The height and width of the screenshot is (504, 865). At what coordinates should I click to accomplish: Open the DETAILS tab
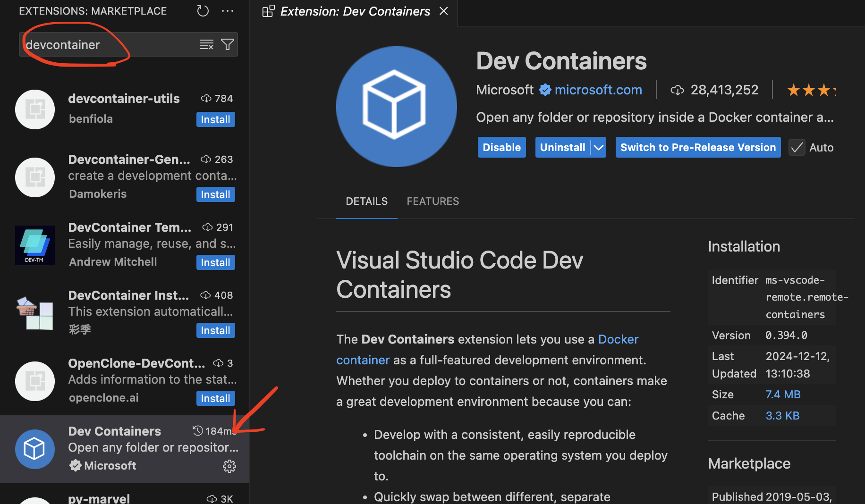click(366, 201)
